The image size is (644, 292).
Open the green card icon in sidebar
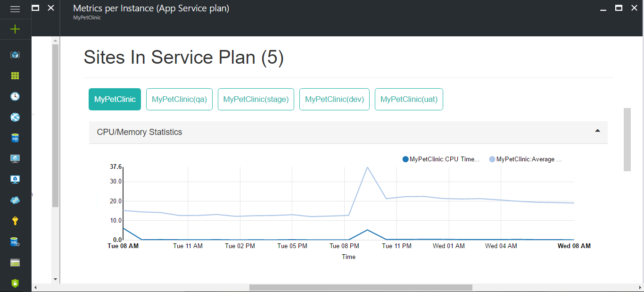[15, 262]
